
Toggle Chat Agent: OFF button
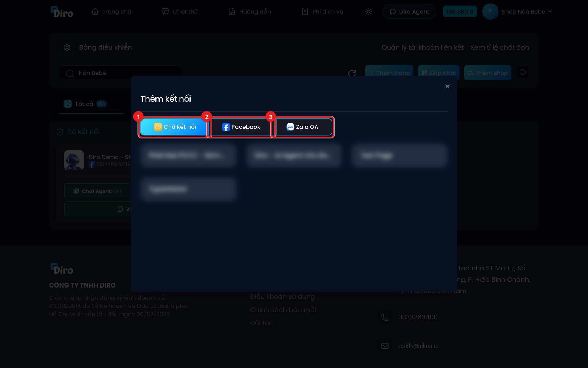pyautogui.click(x=97, y=191)
